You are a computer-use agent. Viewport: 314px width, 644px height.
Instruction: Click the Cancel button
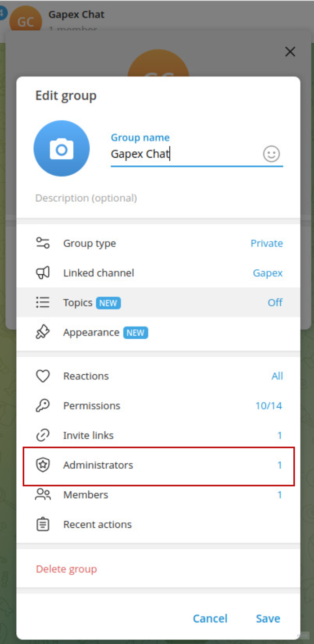point(210,619)
